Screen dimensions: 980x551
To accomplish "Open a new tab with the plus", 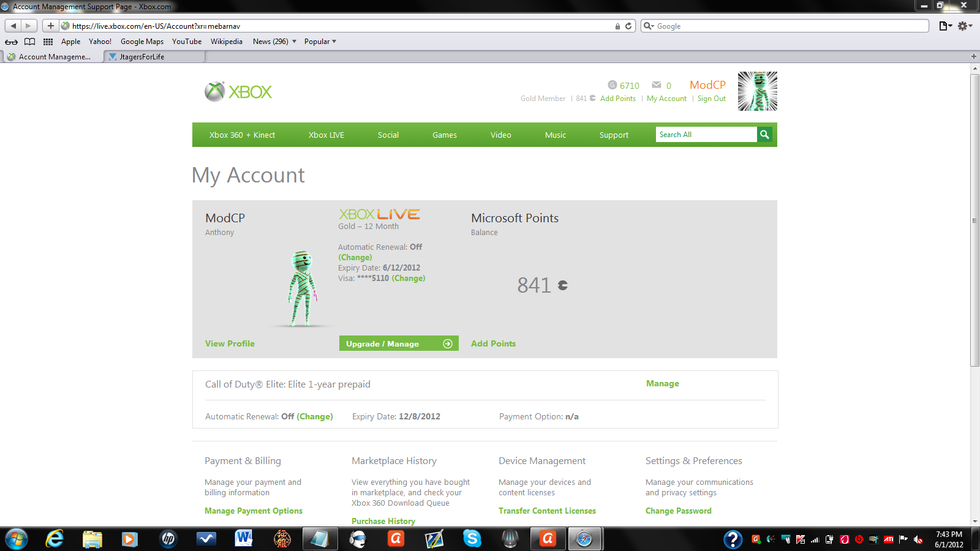I will click(x=974, y=56).
